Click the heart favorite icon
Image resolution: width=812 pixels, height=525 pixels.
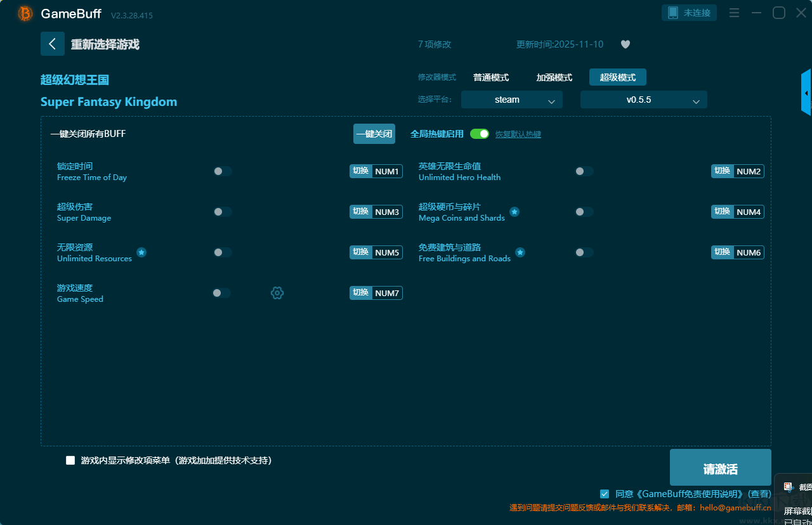pos(625,44)
